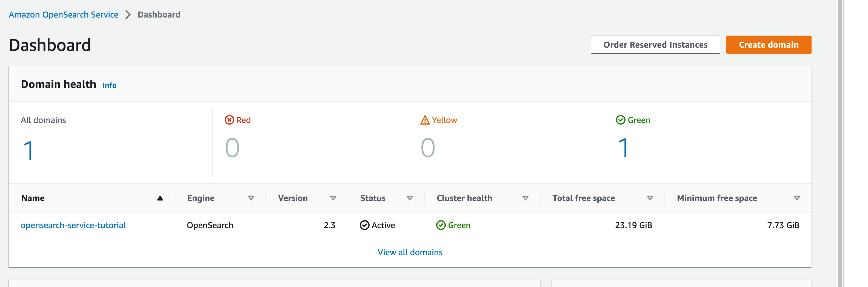Image resolution: width=868 pixels, height=287 pixels.
Task: Click the Green label in summary
Action: click(639, 120)
